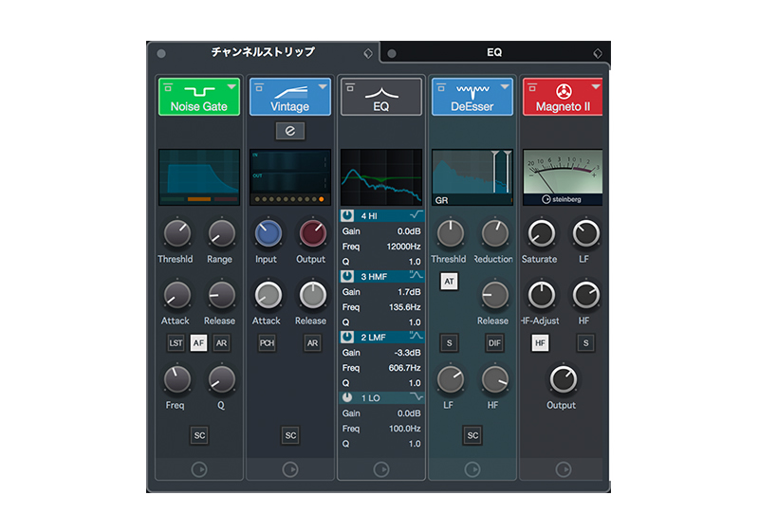This screenshot has width=759, height=532.
Task: Switch to the EQ tab
Action: coord(494,52)
